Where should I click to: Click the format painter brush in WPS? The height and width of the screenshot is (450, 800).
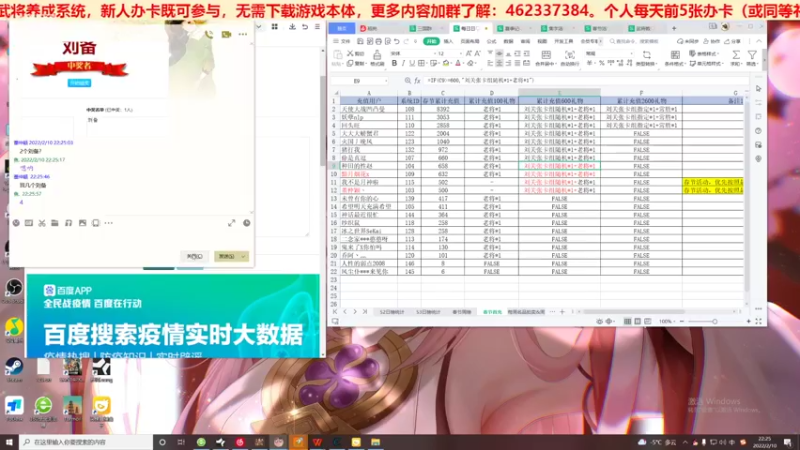click(377, 58)
